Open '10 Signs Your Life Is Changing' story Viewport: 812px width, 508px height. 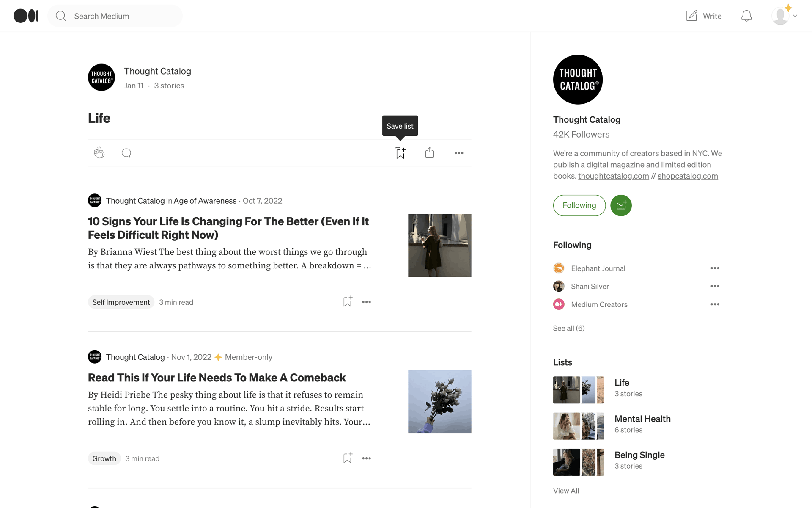coord(228,228)
